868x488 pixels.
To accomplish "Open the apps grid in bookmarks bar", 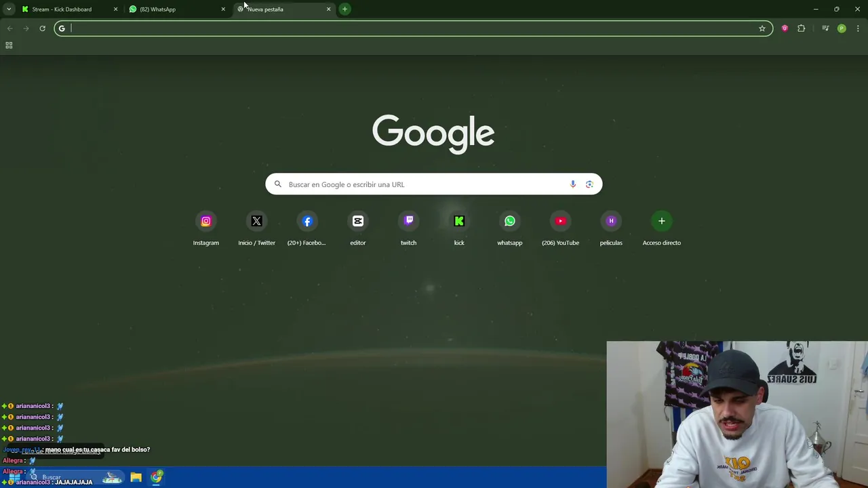I will coord(9,45).
